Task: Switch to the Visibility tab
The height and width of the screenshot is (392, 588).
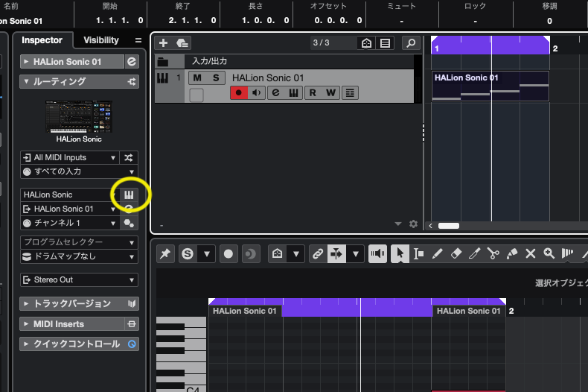Action: [x=101, y=40]
